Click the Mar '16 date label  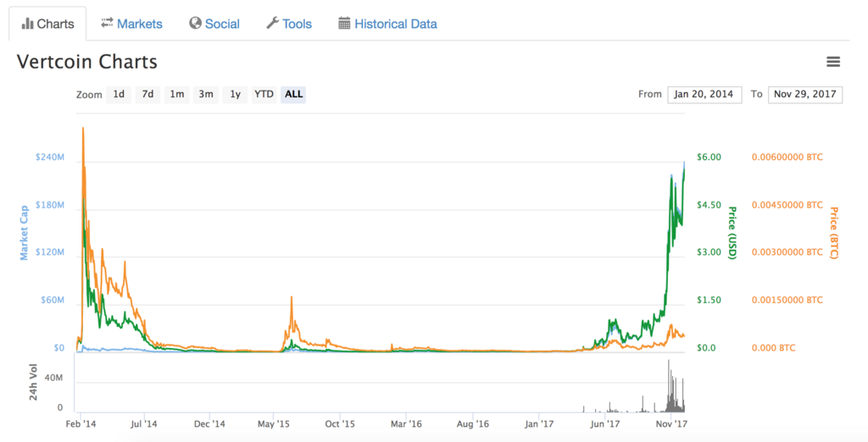[406, 424]
